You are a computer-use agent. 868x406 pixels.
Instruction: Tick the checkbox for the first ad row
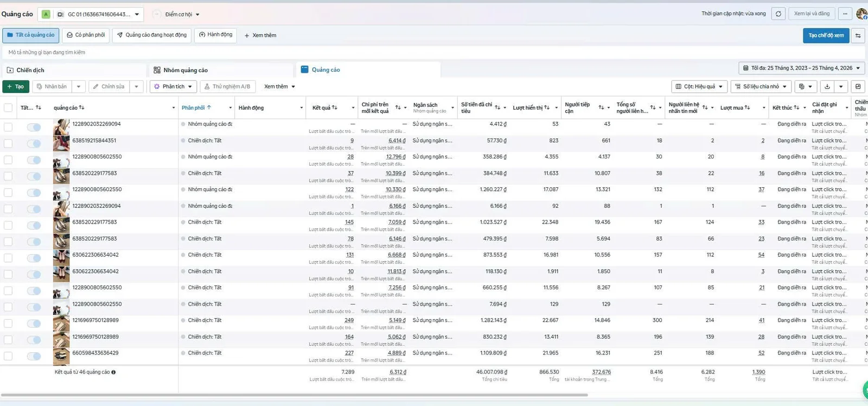click(8, 127)
